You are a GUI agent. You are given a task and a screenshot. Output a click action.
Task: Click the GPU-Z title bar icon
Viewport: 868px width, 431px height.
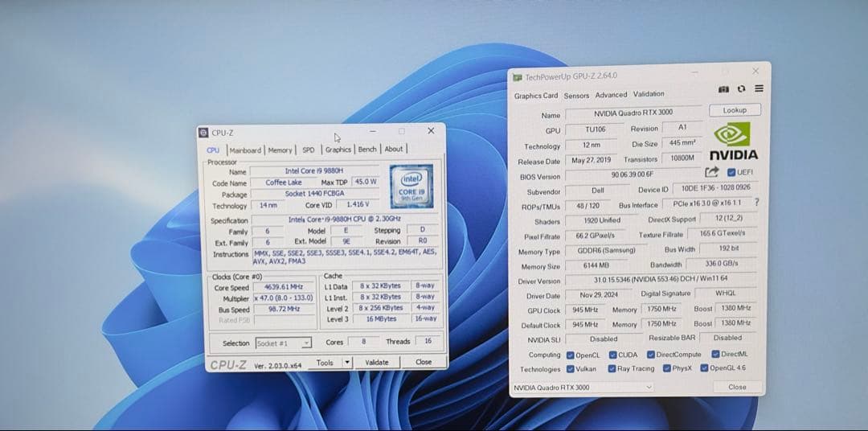tap(517, 77)
